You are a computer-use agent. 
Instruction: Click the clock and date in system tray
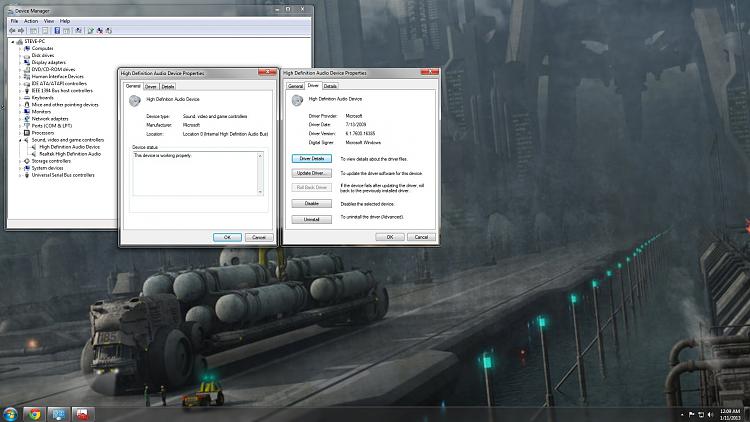pos(730,414)
